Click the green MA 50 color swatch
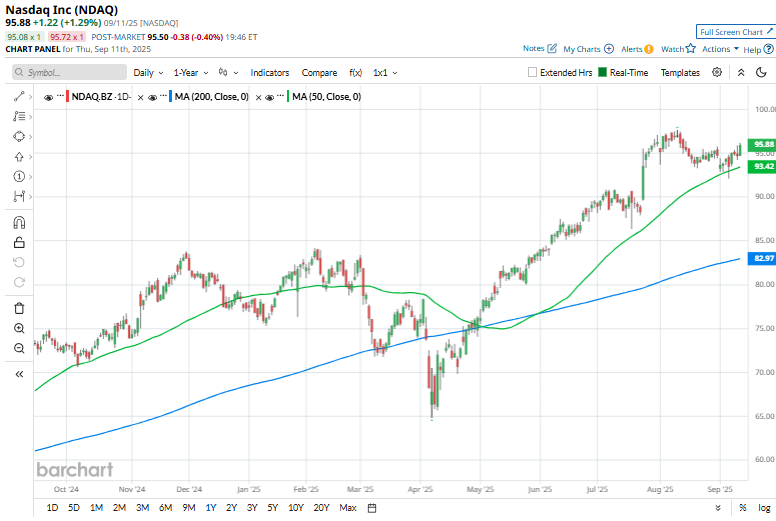The image size is (776, 521). click(288, 96)
